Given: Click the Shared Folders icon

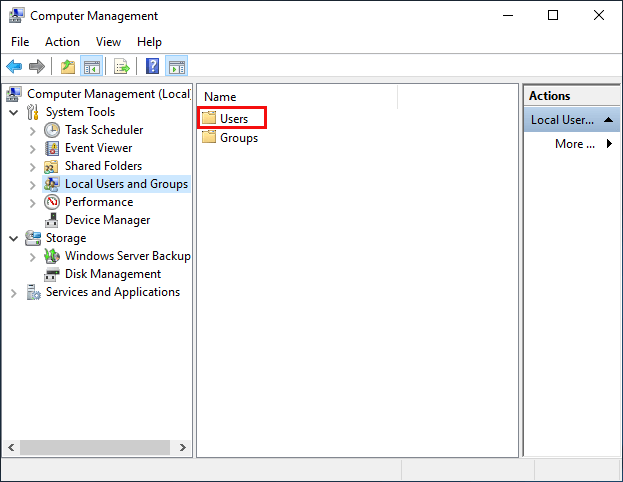Looking at the screenshot, I should (x=51, y=166).
